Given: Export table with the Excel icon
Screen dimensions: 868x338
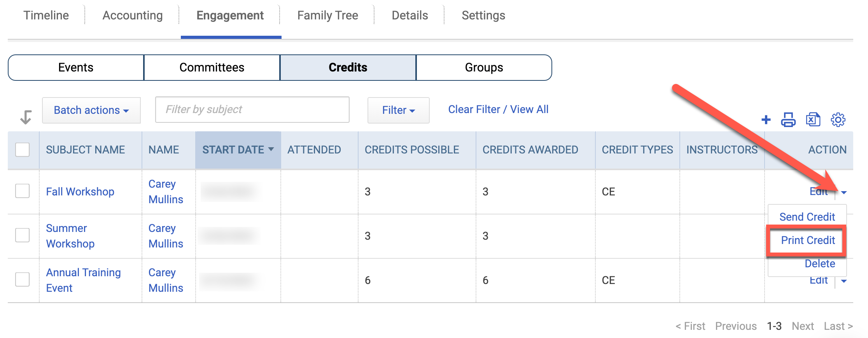Looking at the screenshot, I should 813,120.
